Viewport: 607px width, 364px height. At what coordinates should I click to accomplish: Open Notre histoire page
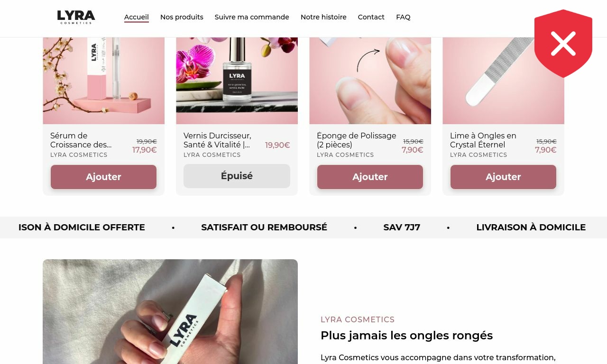pos(323,17)
